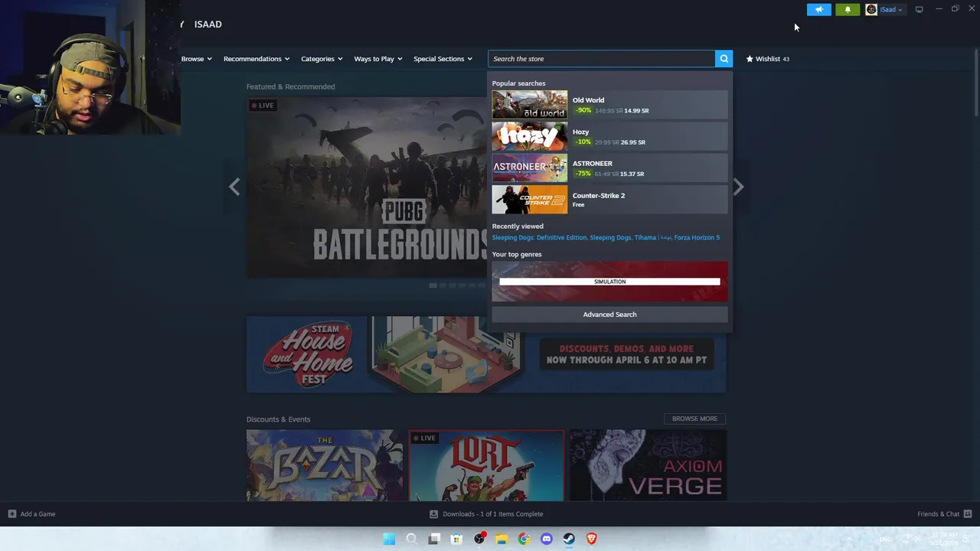Screen dimensions: 980x551
Task: Click the Downloads status icon
Action: pyautogui.click(x=433, y=514)
